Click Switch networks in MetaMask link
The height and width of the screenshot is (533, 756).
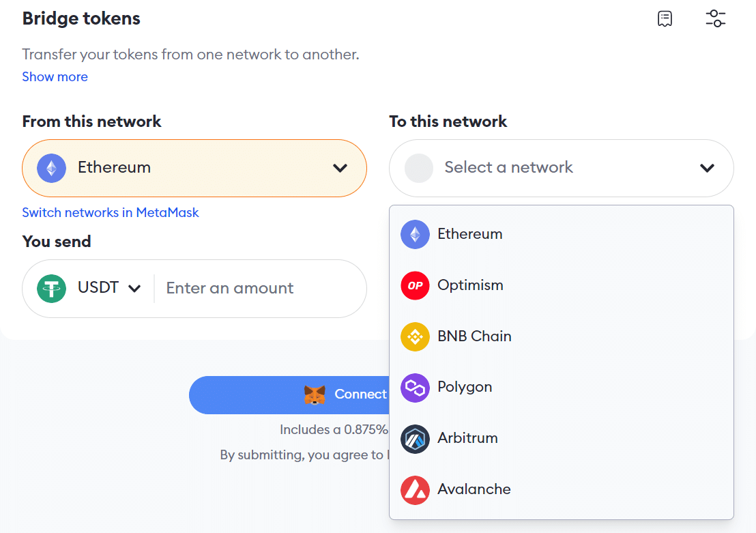tap(111, 213)
